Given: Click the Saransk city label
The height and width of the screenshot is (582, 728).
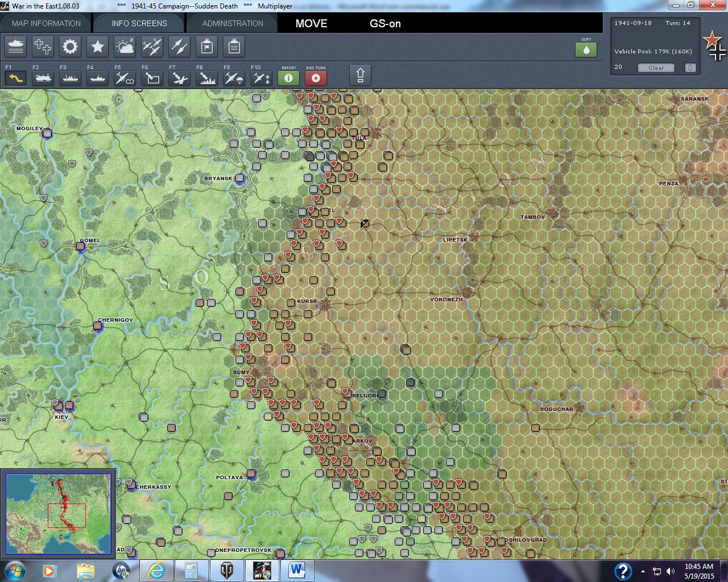Looking at the screenshot, I should click(695, 99).
